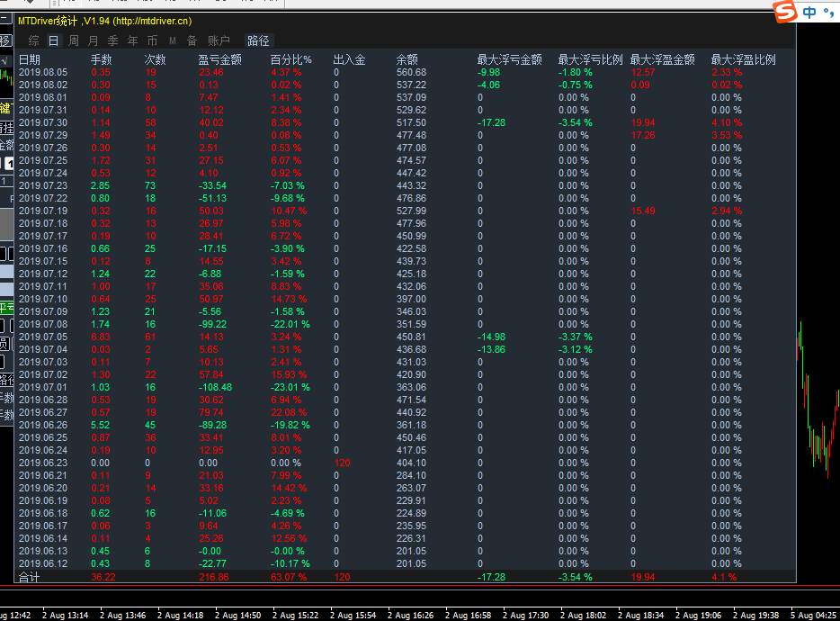This screenshot has width=840, height=621.
Task: Select the 2019.07.30 date cell
Action: point(43,122)
